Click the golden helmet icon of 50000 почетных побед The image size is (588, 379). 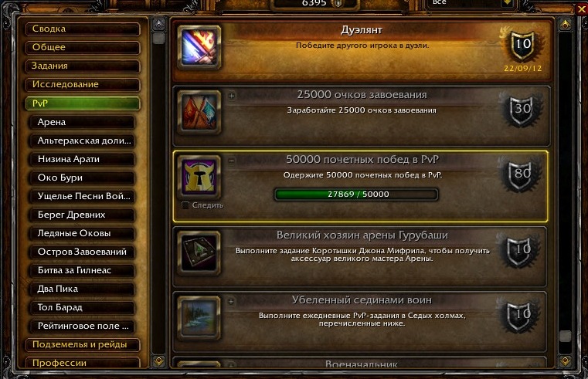point(199,177)
